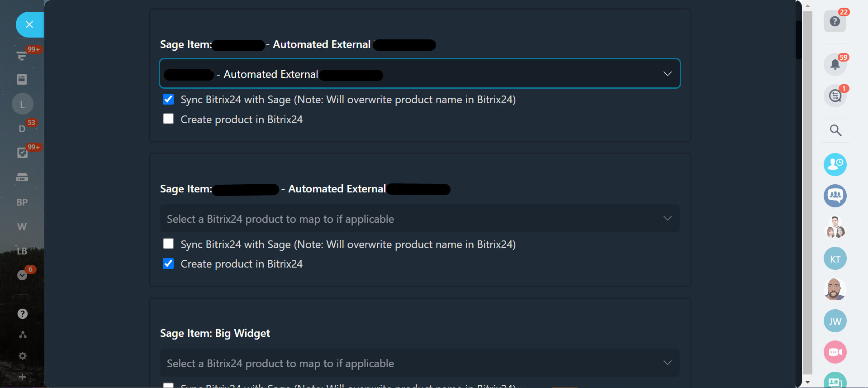Open the pink video camera icon

[x=835, y=352]
